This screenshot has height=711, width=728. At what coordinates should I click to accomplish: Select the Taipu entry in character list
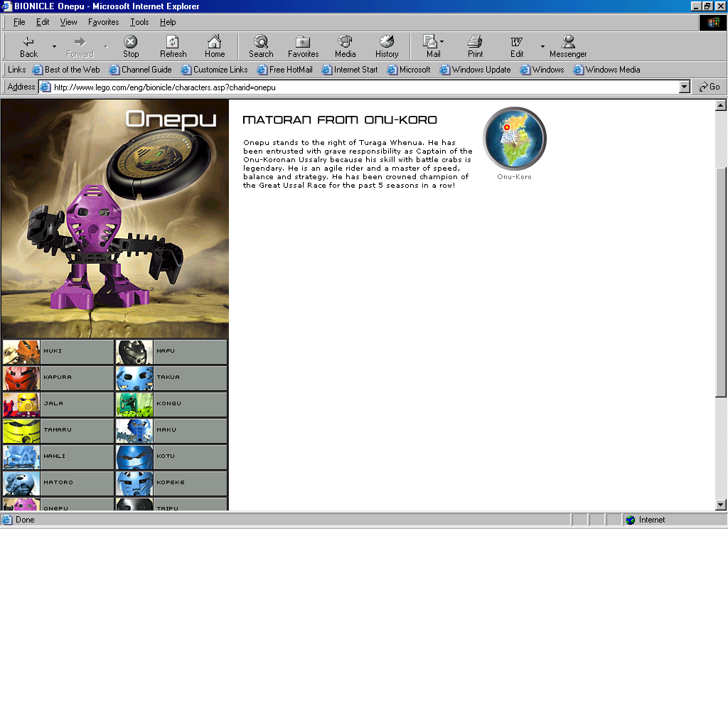click(171, 504)
